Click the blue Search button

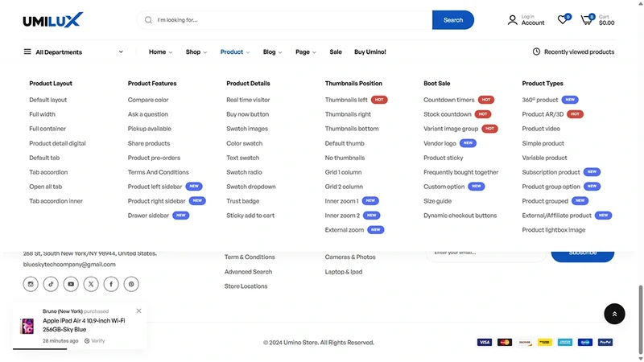coord(453,20)
